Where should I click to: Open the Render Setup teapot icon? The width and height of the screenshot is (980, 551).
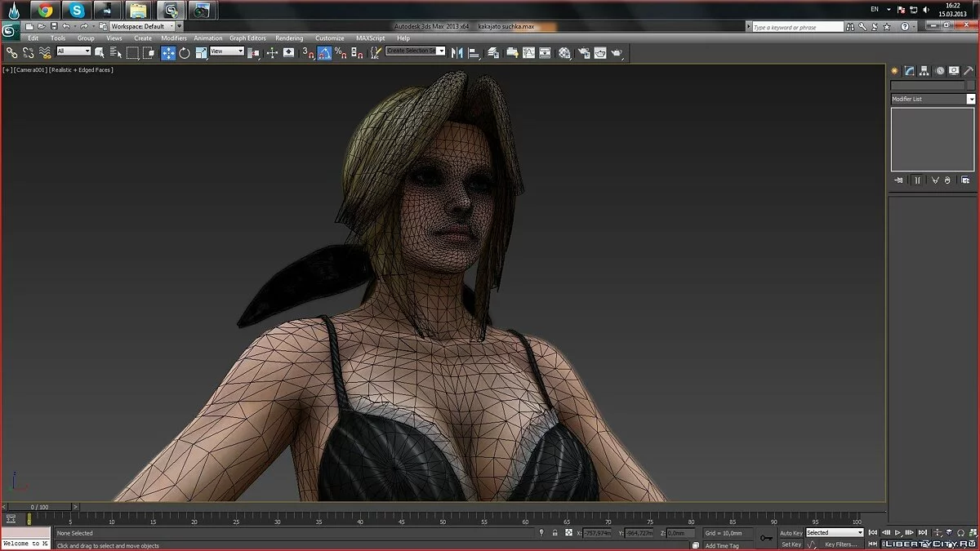584,52
